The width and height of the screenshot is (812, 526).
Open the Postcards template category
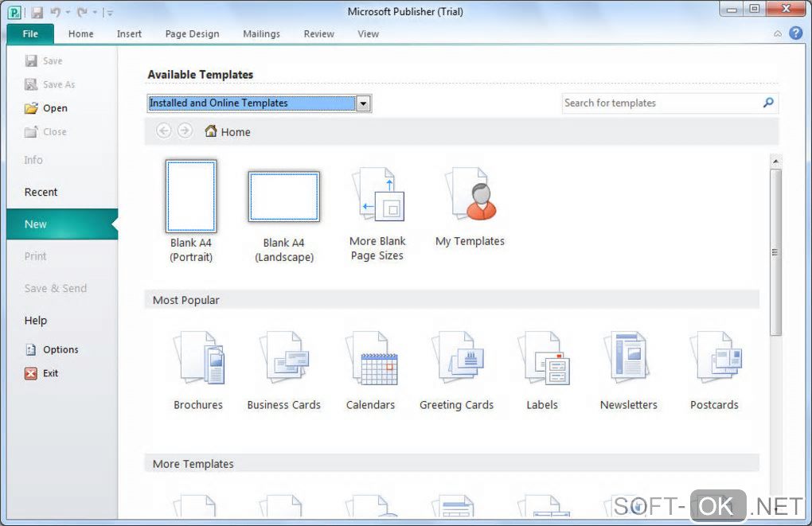[715, 371]
